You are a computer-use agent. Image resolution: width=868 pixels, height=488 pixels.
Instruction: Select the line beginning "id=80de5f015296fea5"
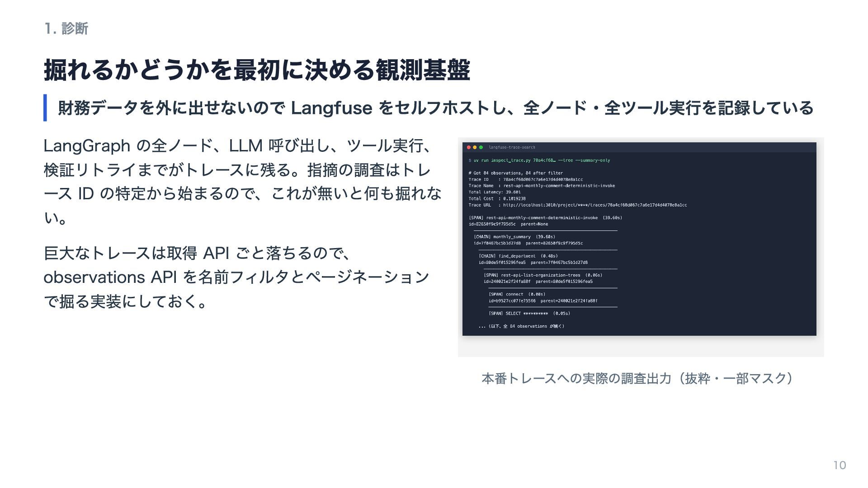pos(533,263)
